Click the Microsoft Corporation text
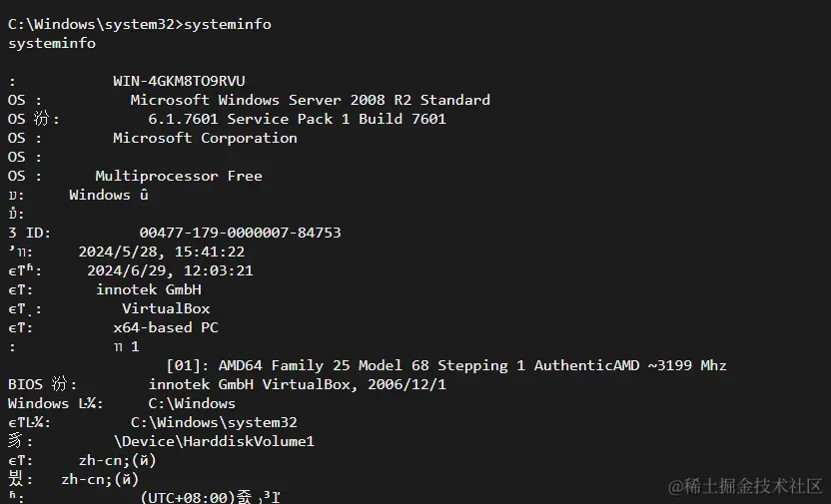 [x=205, y=138]
